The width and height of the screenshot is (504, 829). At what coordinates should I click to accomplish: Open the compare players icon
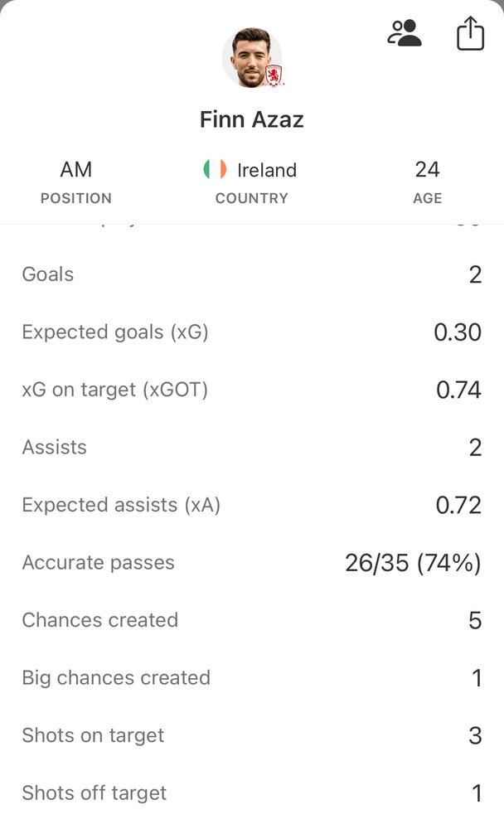click(405, 33)
